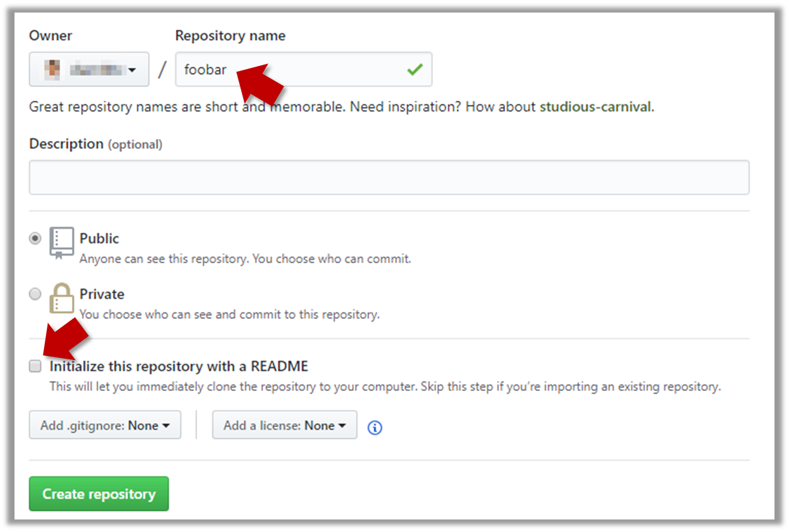Click the Description optional label

[96, 144]
